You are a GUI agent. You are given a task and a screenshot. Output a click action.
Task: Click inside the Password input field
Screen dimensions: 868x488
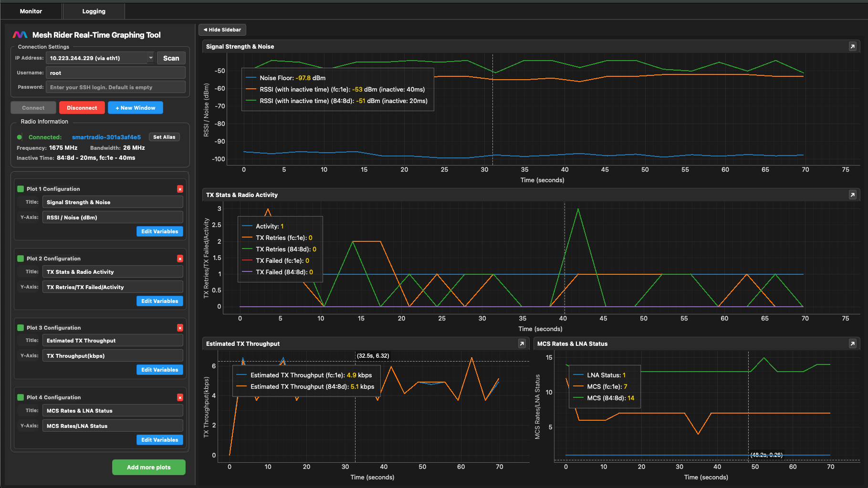[x=115, y=87]
